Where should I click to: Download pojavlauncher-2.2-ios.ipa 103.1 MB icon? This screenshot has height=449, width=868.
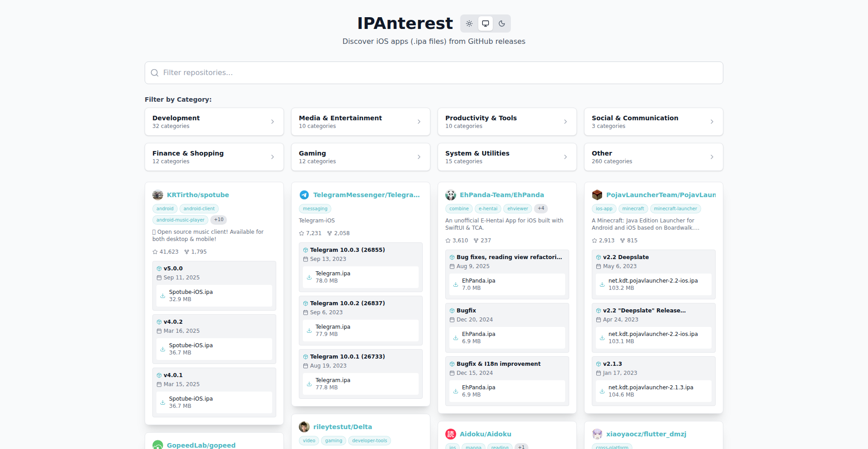(x=602, y=338)
